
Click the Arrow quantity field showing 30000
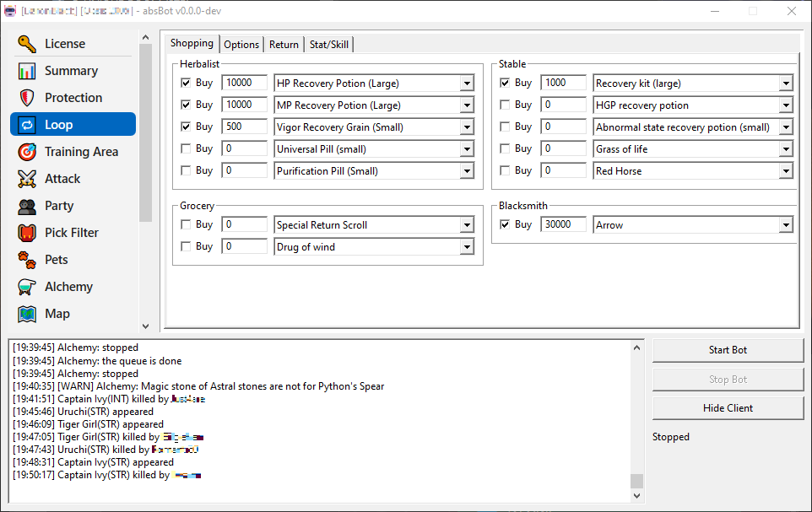(x=564, y=224)
